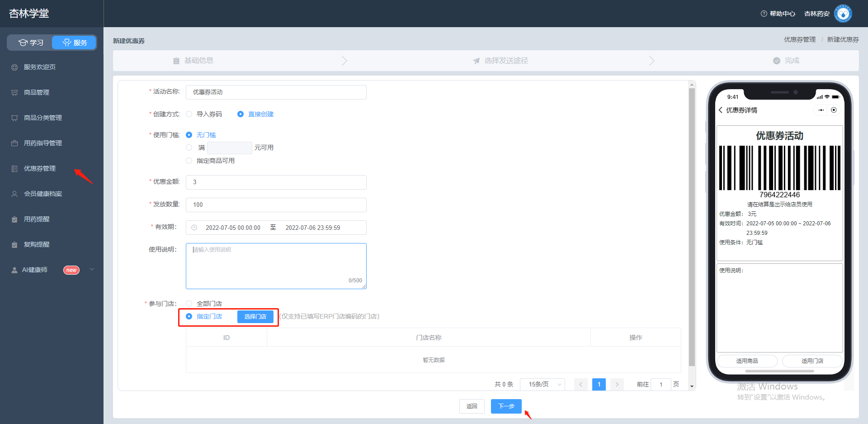Click the 活动名称 input field
Screen dimensions: 868x424
(276, 92)
